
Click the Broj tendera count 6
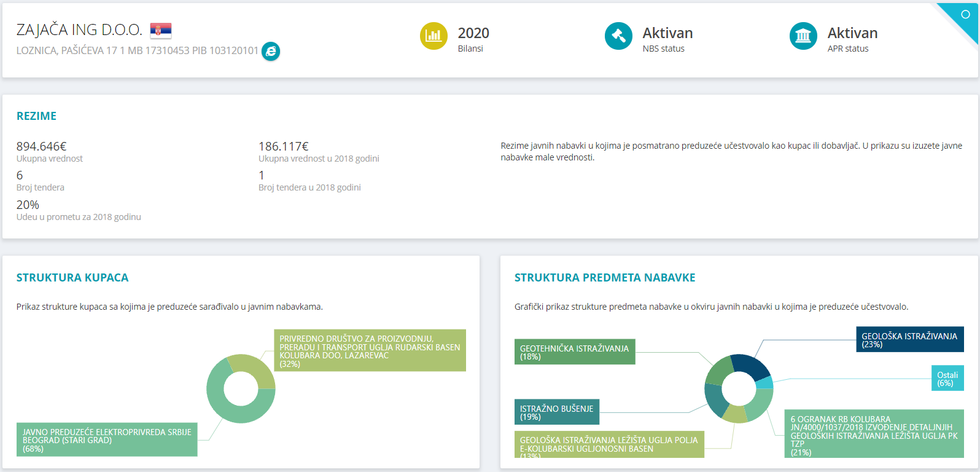click(20, 176)
